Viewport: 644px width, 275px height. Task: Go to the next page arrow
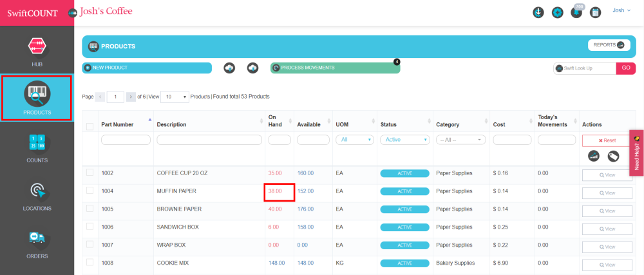point(131,97)
